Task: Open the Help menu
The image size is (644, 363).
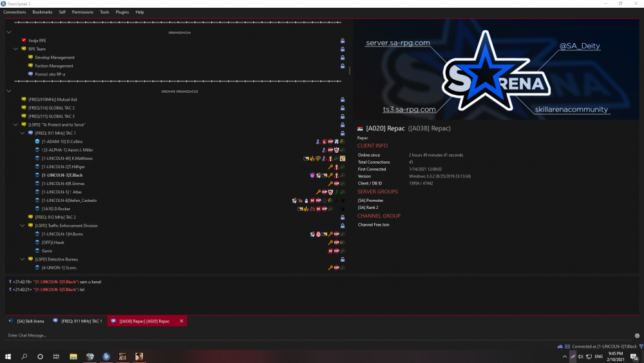Action: pos(140,12)
